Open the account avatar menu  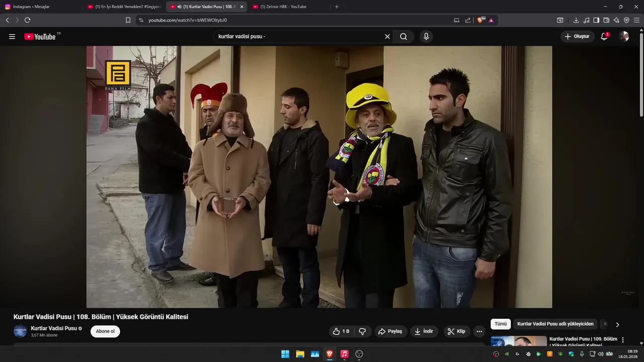pyautogui.click(x=624, y=37)
